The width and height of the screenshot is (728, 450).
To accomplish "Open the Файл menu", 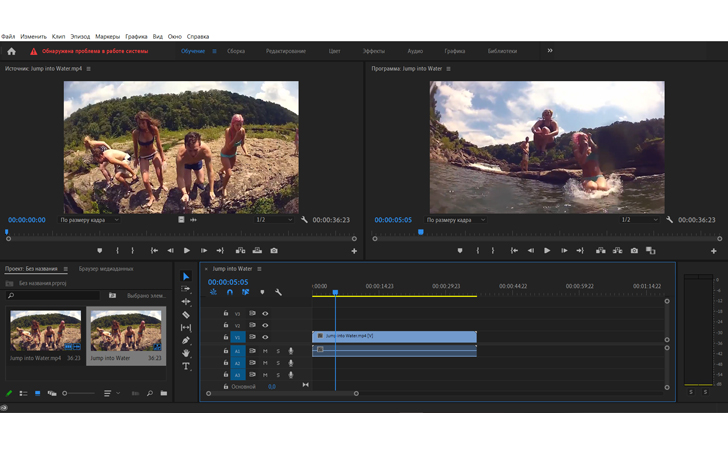I will coord(8,36).
